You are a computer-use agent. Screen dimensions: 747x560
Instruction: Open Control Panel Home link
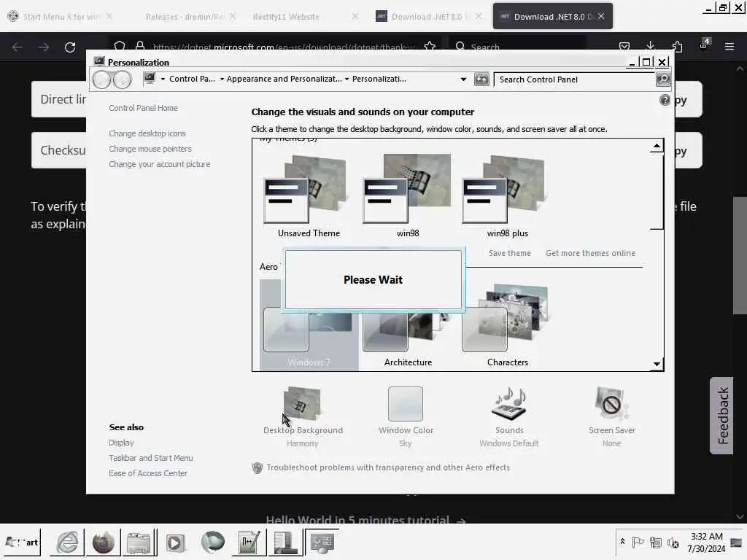pos(143,108)
